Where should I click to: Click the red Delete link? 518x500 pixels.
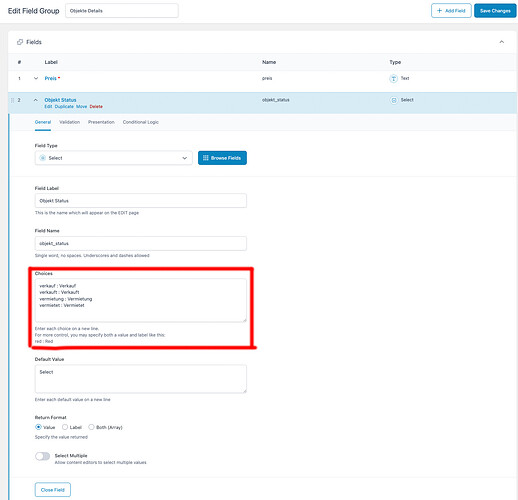point(96,107)
